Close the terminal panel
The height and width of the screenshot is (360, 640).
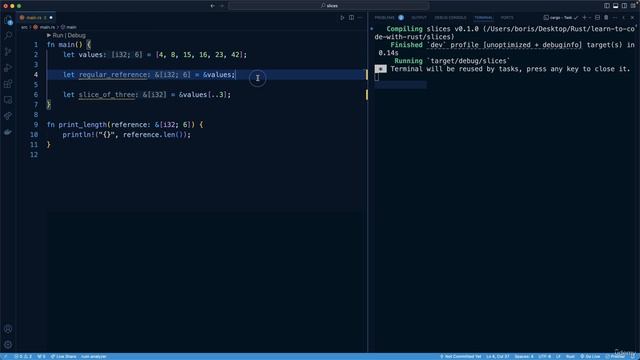[633, 18]
